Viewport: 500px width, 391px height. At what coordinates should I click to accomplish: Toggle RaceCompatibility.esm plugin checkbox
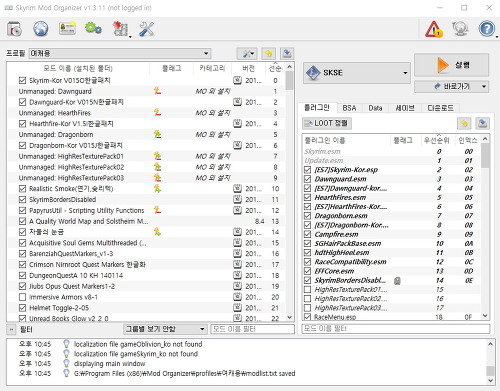pos(308,262)
